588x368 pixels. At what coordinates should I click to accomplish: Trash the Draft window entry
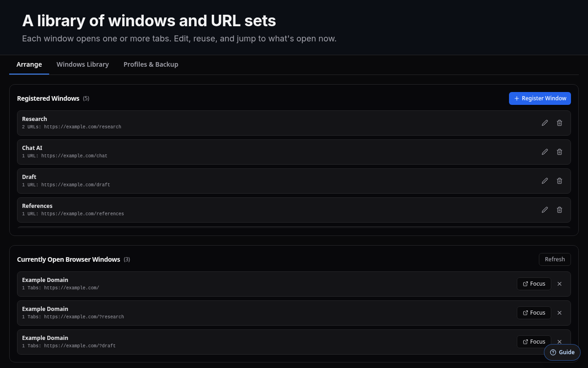pyautogui.click(x=560, y=181)
